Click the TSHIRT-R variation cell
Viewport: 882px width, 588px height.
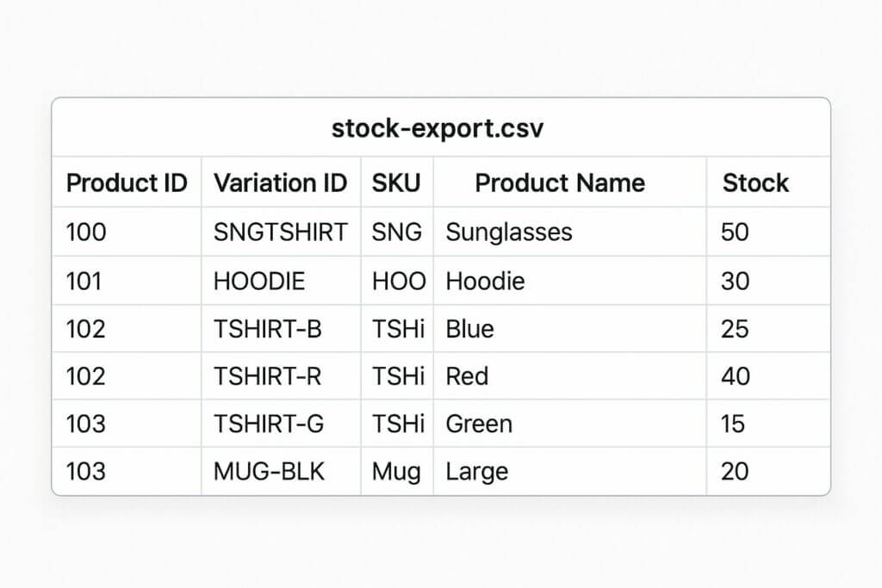[268, 376]
